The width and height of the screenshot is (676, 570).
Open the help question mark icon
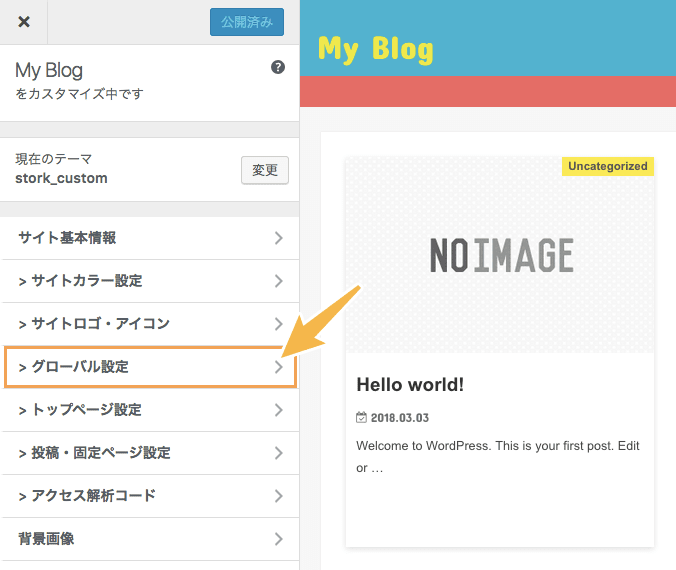tap(278, 67)
